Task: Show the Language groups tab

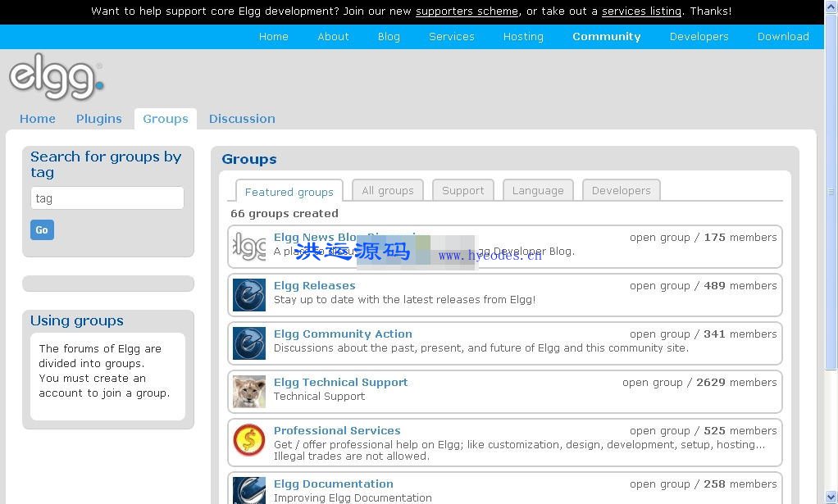Action: (538, 190)
